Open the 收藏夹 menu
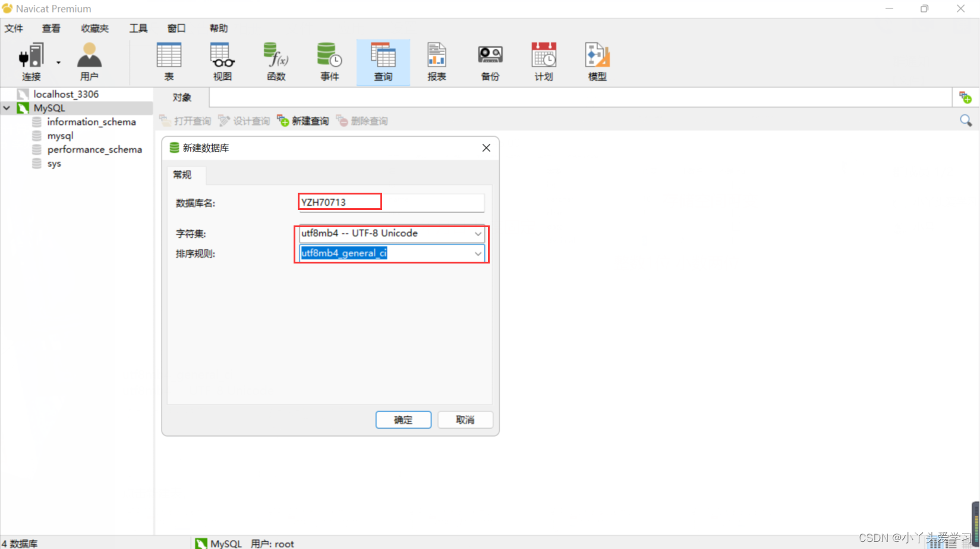The width and height of the screenshot is (980, 549). click(95, 29)
